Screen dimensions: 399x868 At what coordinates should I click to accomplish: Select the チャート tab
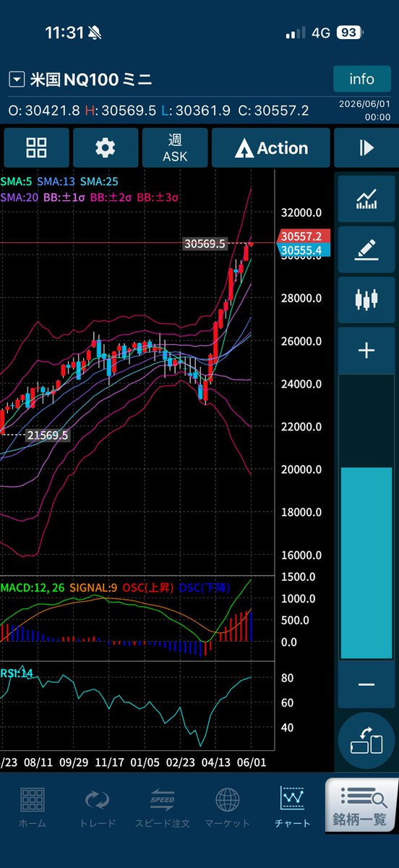293,807
